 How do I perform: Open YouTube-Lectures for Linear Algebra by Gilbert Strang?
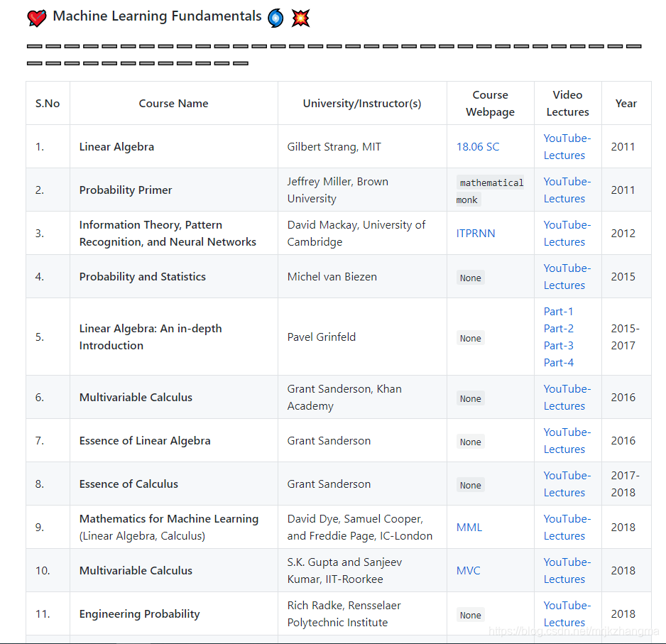(x=567, y=146)
